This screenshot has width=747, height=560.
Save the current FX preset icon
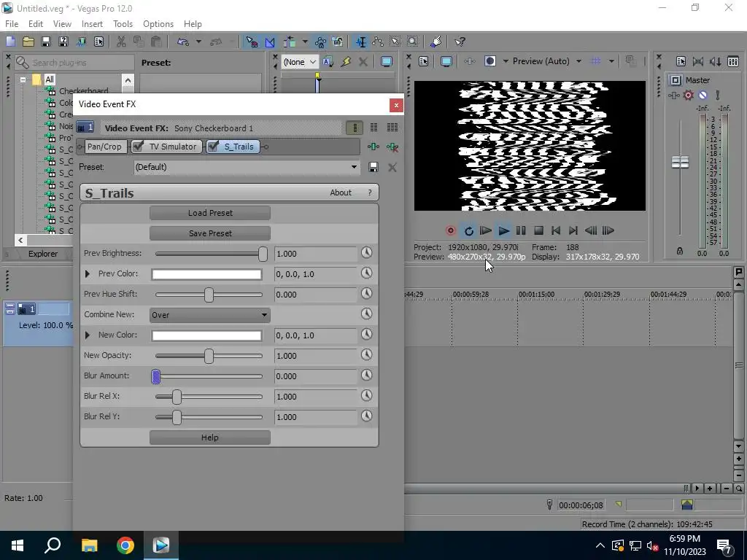[x=373, y=167]
